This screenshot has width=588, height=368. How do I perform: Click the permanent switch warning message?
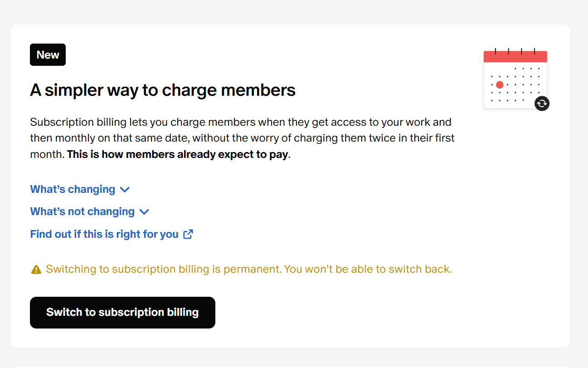(x=248, y=269)
